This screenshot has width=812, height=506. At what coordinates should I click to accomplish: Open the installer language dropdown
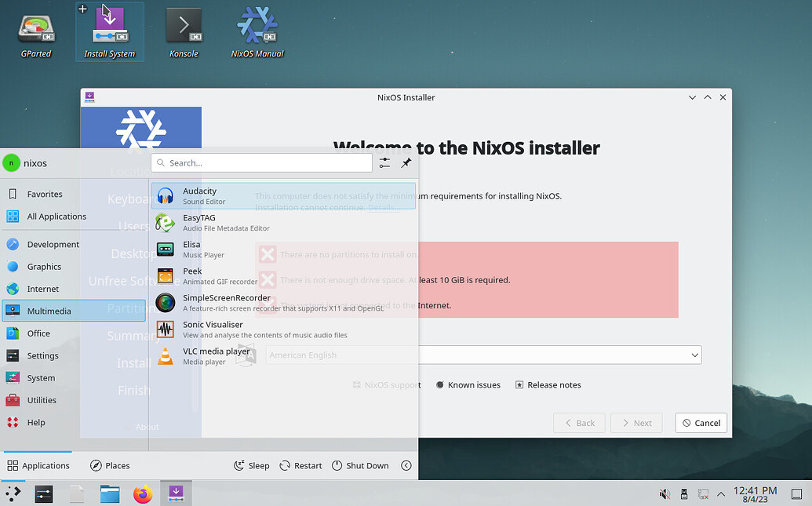[694, 355]
